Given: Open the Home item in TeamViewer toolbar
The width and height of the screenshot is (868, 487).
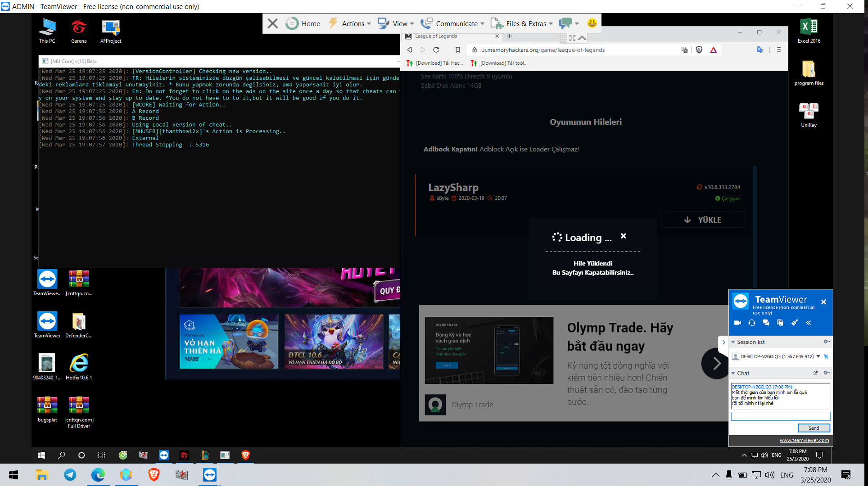Looking at the screenshot, I should pos(303,23).
